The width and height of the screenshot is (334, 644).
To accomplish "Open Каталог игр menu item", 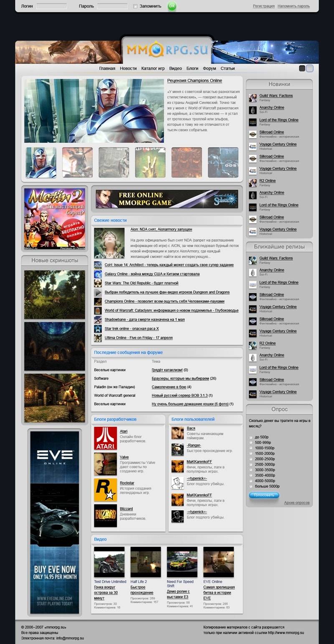I will coord(153,68).
